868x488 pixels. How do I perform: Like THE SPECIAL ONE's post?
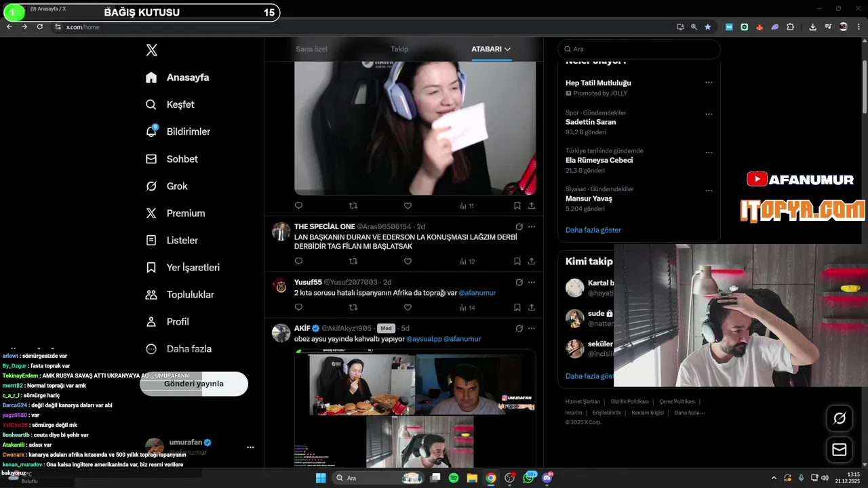[408, 261]
